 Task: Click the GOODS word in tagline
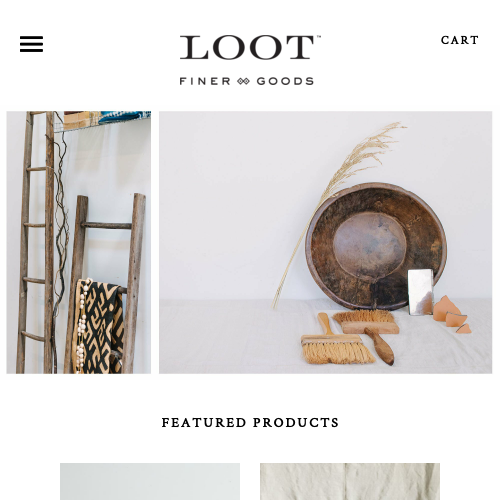click(x=285, y=81)
